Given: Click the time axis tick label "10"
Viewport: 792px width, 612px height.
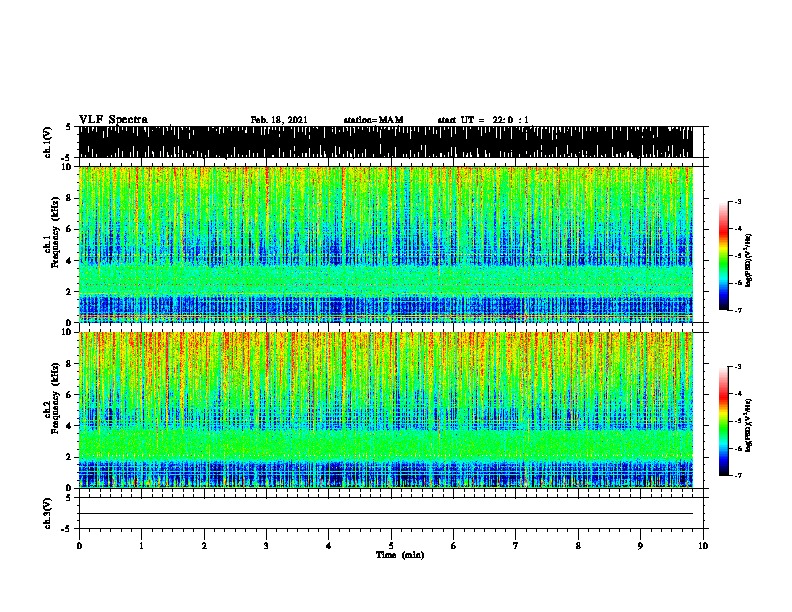Looking at the screenshot, I should [x=703, y=546].
